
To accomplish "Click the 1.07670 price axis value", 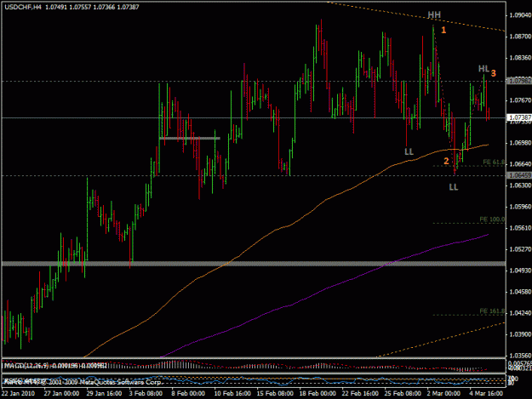I will coord(520,100).
